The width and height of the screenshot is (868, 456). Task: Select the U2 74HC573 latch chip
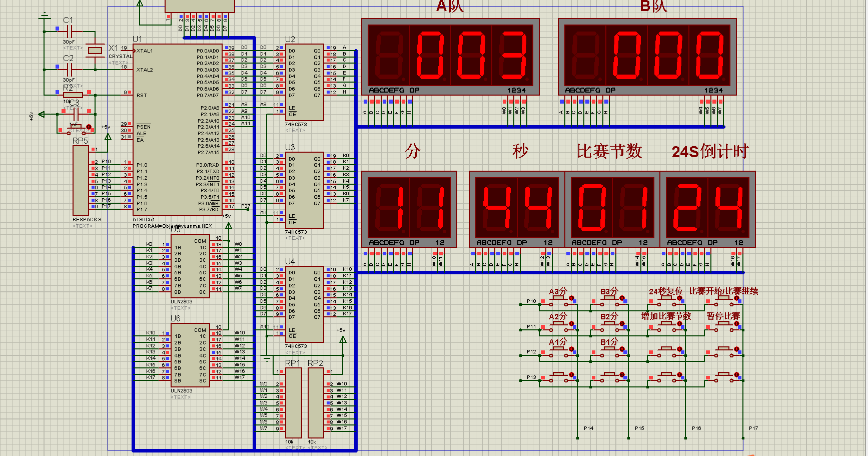pyautogui.click(x=304, y=83)
